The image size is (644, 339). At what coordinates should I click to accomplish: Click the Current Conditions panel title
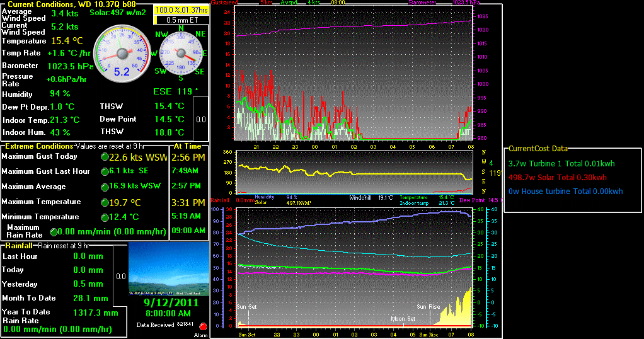pos(72,4)
